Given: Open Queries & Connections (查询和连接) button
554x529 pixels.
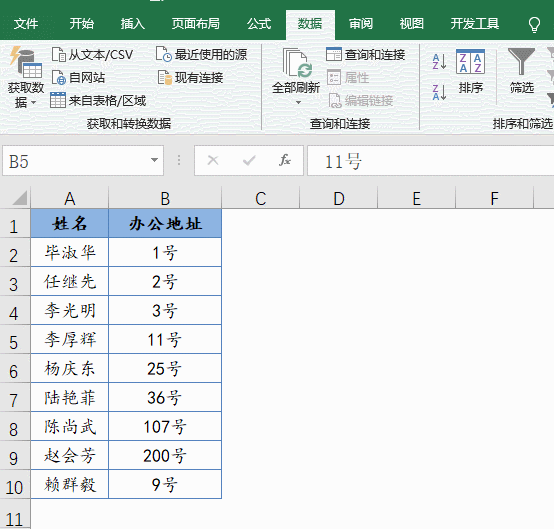Looking at the screenshot, I should point(365,54).
